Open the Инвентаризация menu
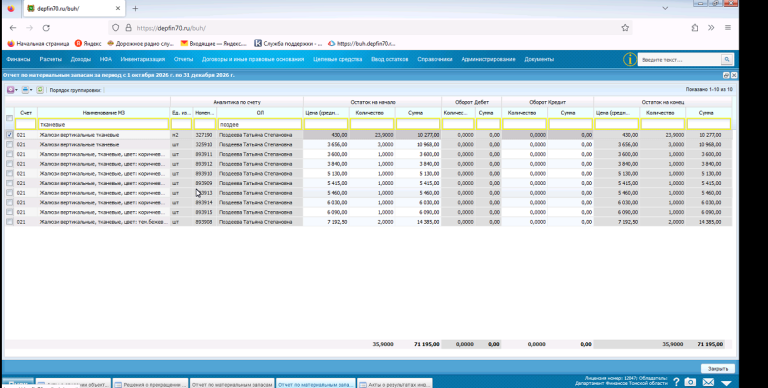 coord(143,59)
